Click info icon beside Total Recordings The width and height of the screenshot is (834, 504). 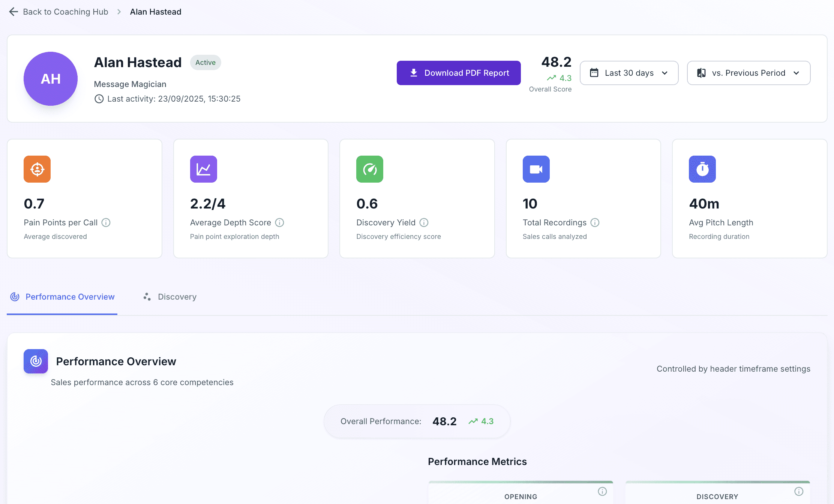point(595,223)
